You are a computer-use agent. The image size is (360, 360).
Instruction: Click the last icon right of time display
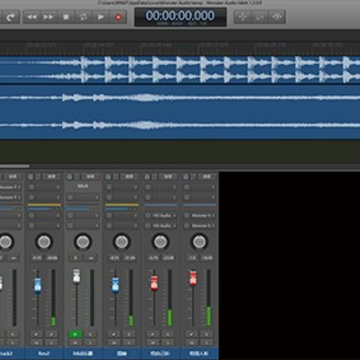[x=277, y=17]
